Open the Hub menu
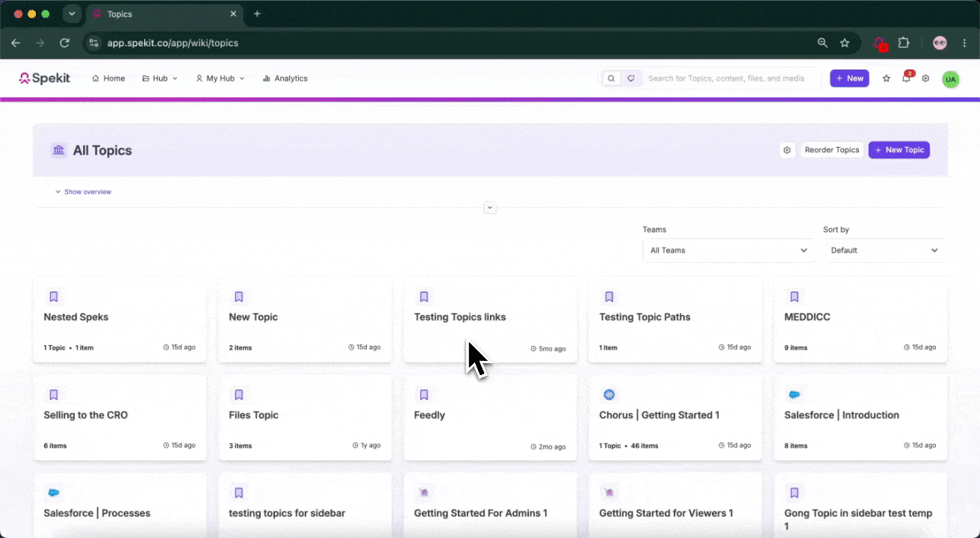 coord(160,78)
